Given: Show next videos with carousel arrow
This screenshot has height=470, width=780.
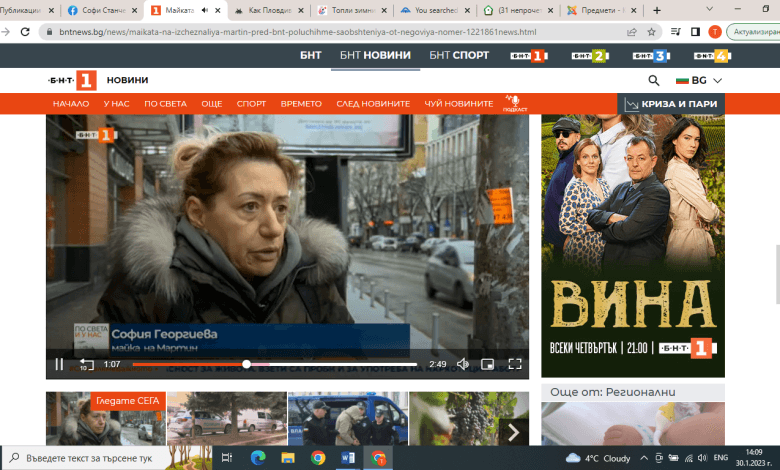Looking at the screenshot, I should click(513, 433).
